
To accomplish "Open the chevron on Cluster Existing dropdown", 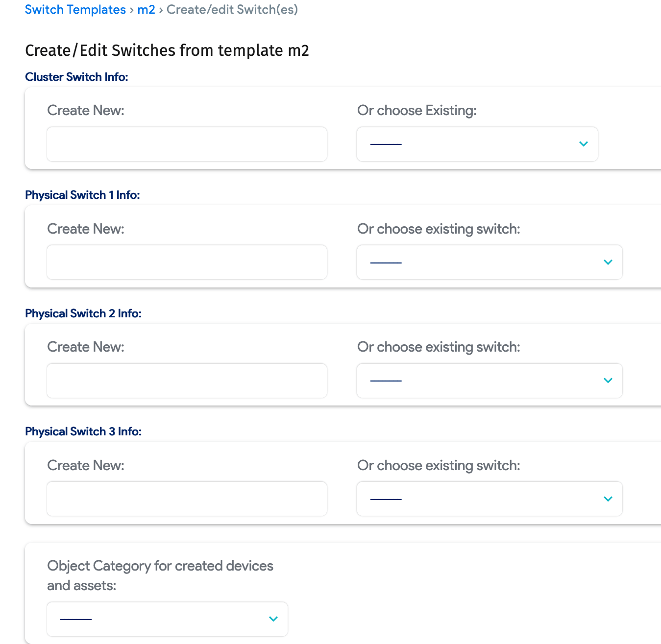I will 583,144.
